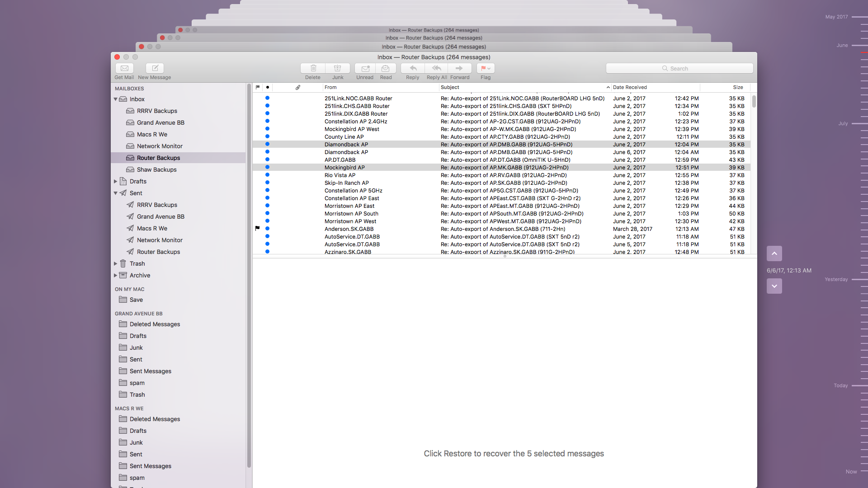Go to earlier backup with up arrow
This screenshot has width=868, height=488.
tap(774, 253)
